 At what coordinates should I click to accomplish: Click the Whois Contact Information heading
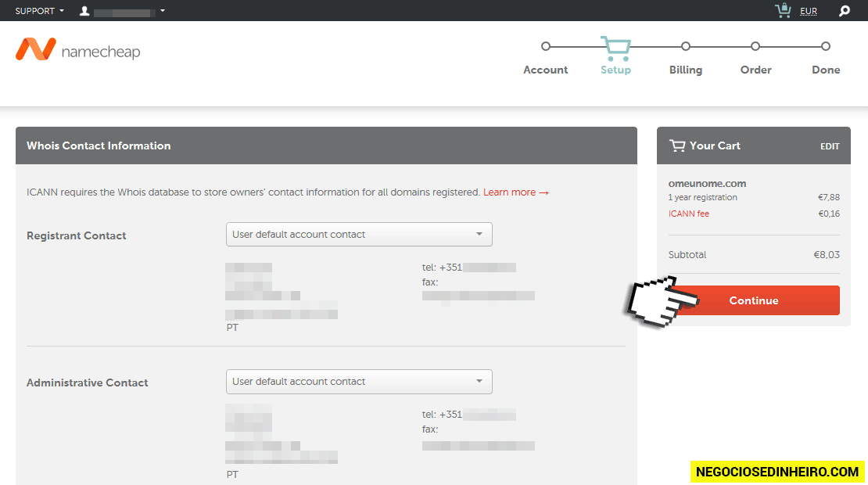[99, 145]
